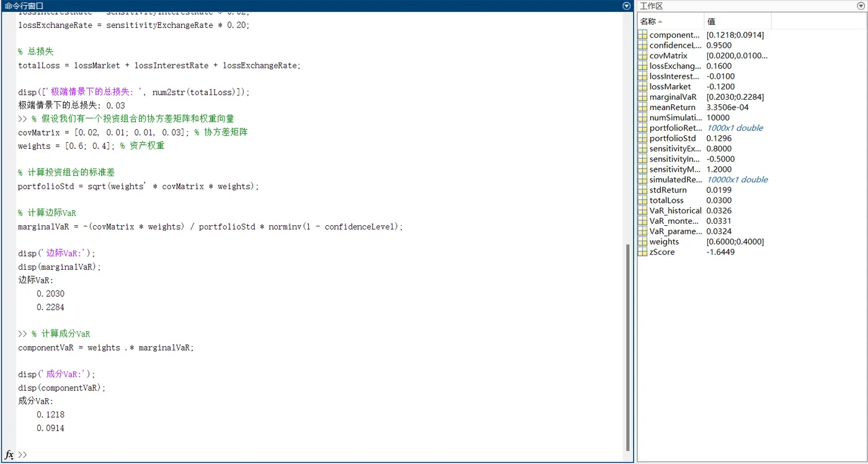Viewport: 868px width, 464px height.
Task: Click the meanReturn variable icon
Action: point(643,107)
